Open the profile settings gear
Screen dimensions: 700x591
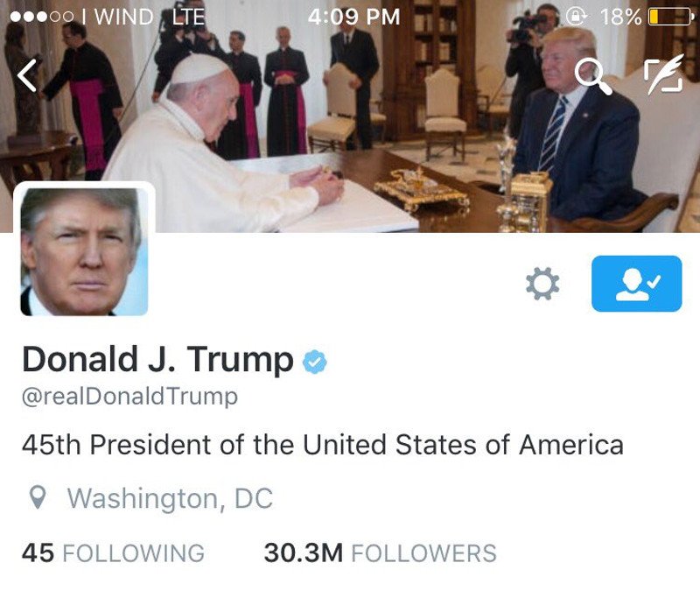[x=542, y=283]
